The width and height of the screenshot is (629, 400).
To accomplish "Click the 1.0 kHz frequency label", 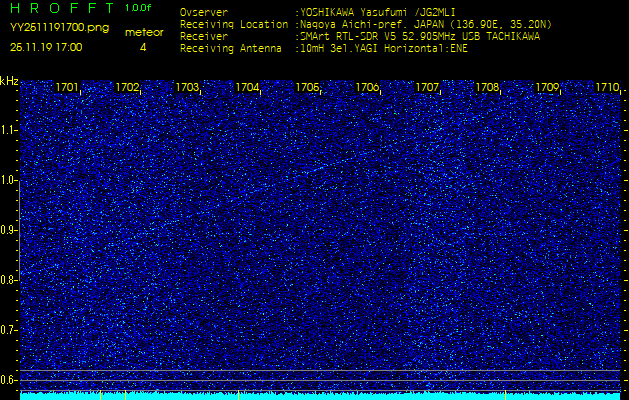I will tap(9, 180).
